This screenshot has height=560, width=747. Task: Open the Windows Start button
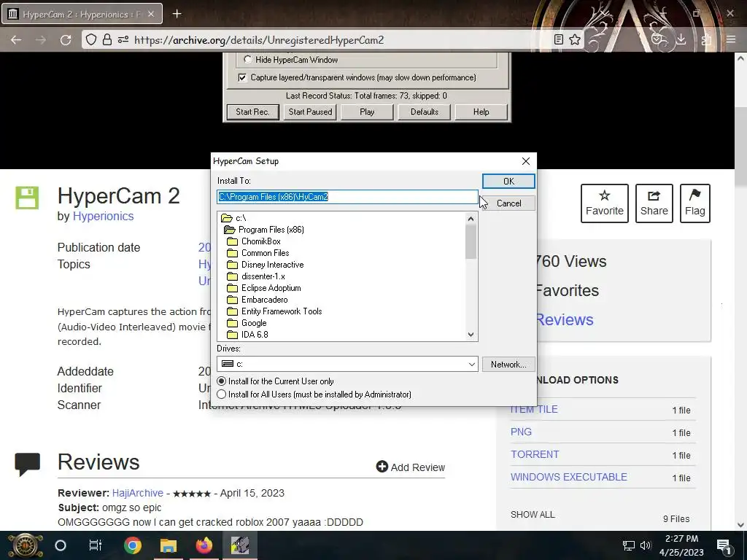click(x=25, y=545)
